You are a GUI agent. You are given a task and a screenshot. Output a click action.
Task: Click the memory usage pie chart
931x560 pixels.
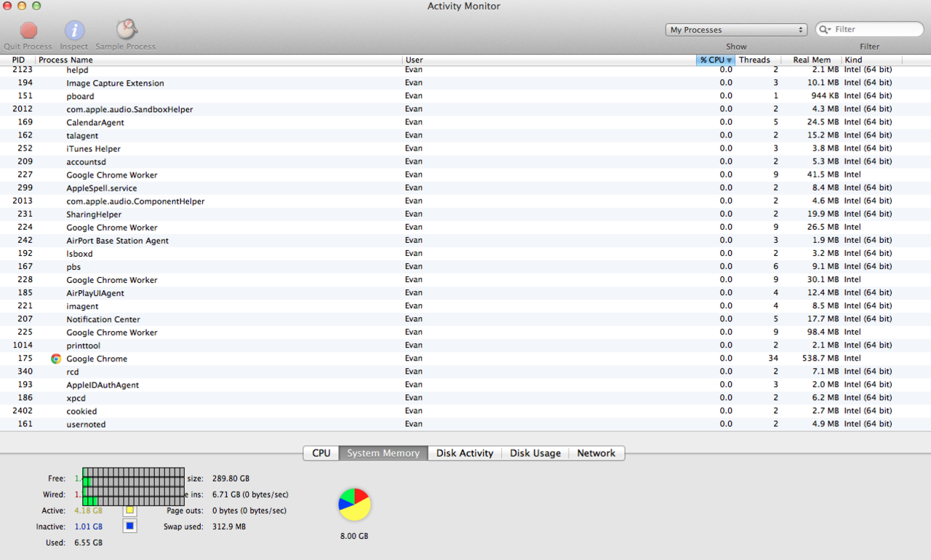(354, 505)
